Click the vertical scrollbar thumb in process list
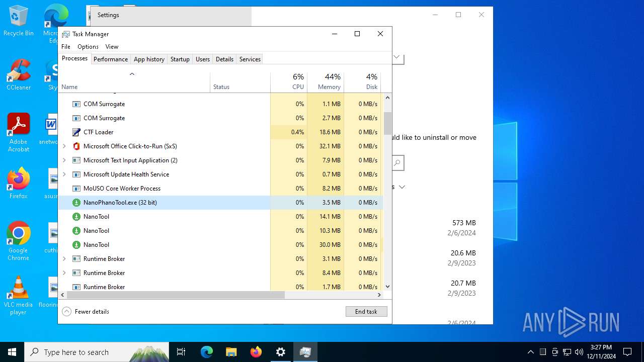Image resolution: width=644 pixels, height=362 pixels. coord(387,123)
